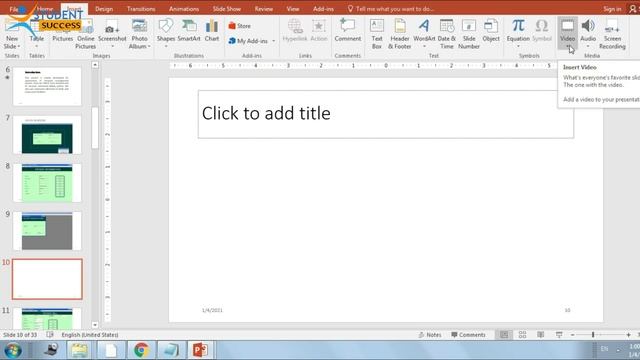The image size is (640, 360).
Task: Insert WordArt text
Action: tap(424, 33)
